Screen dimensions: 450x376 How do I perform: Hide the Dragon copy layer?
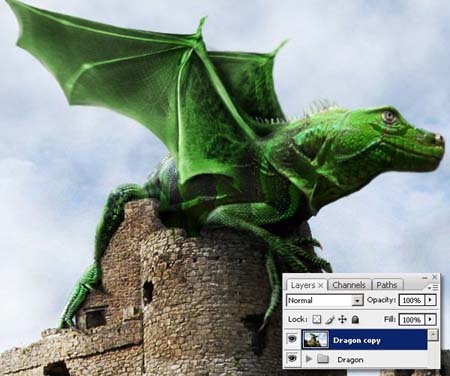coord(292,339)
